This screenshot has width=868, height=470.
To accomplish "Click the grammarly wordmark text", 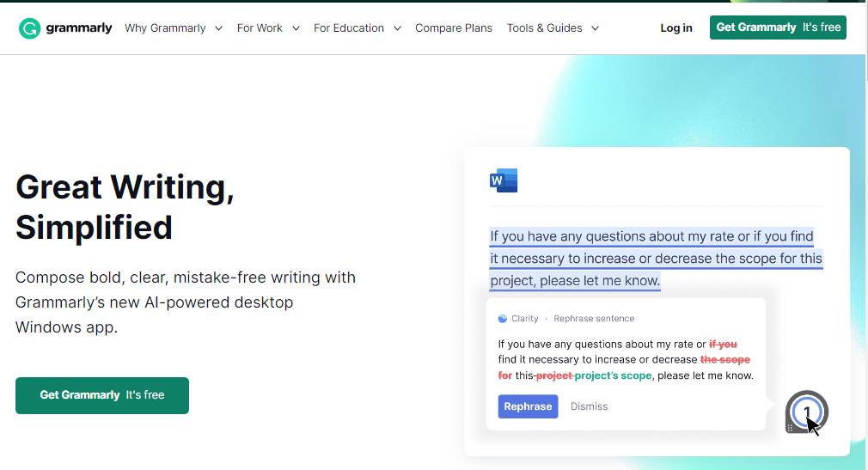I will pos(78,27).
